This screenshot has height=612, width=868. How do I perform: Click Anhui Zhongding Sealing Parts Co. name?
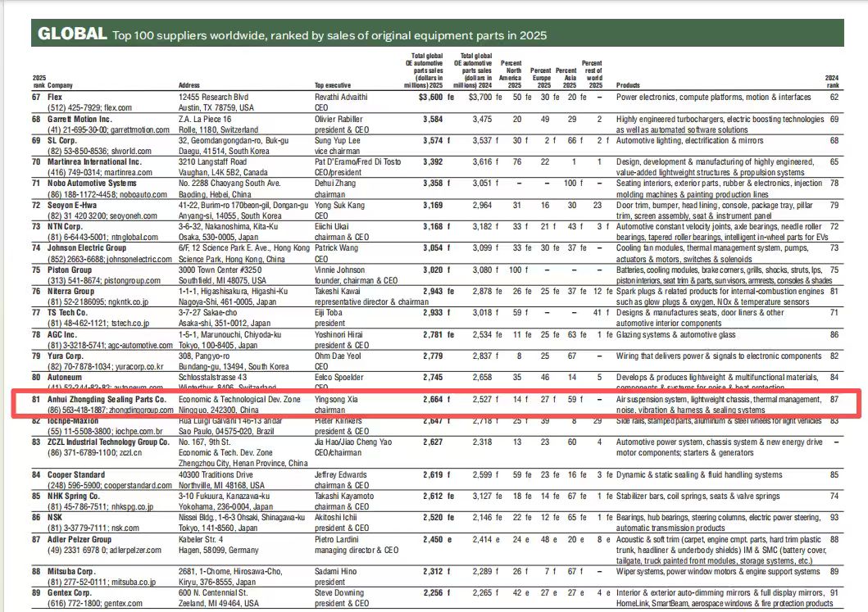(x=107, y=400)
